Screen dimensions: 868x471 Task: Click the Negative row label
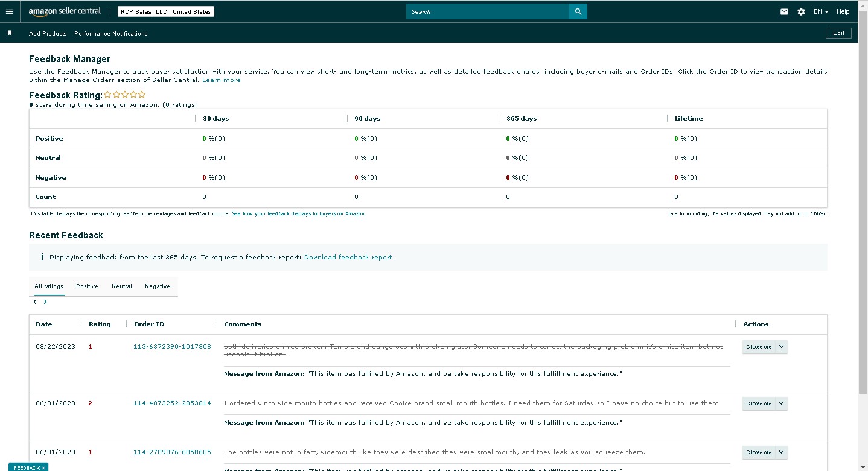click(51, 178)
